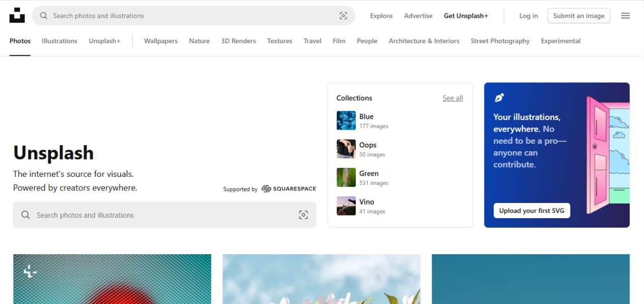The width and height of the screenshot is (644, 304).
Task: Open the Textures category
Action: (x=280, y=41)
